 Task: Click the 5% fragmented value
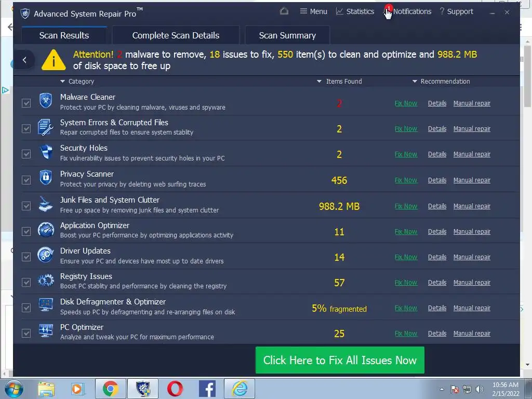pyautogui.click(x=339, y=309)
